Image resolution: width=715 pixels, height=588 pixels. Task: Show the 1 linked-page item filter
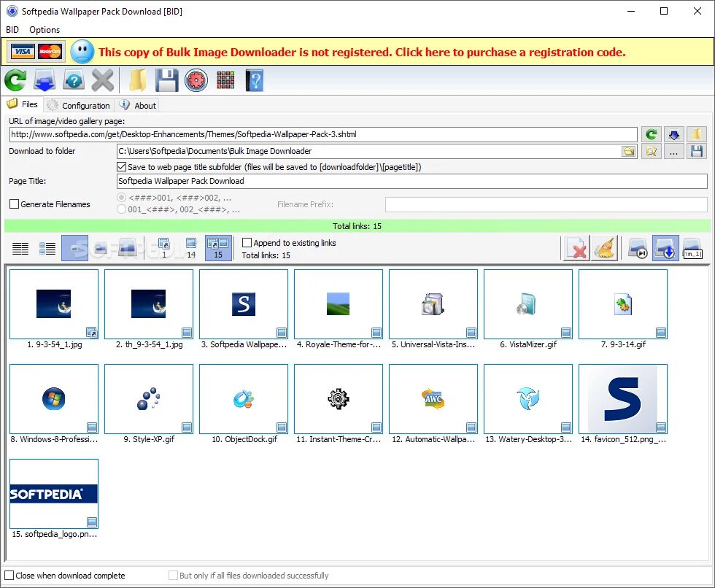click(164, 249)
